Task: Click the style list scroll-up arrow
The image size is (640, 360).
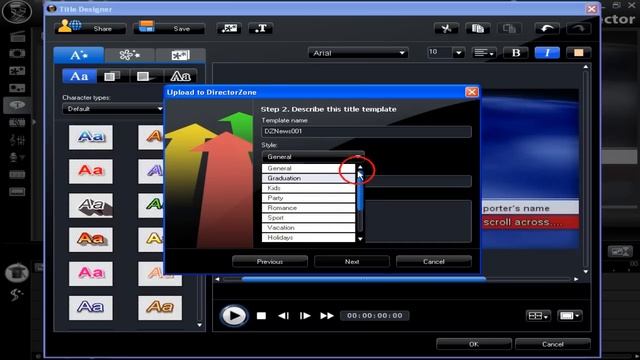Action: [360, 167]
